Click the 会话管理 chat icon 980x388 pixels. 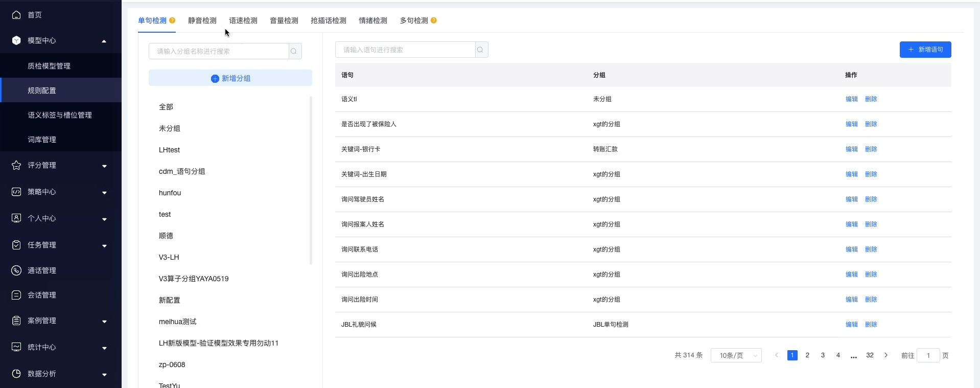16,295
